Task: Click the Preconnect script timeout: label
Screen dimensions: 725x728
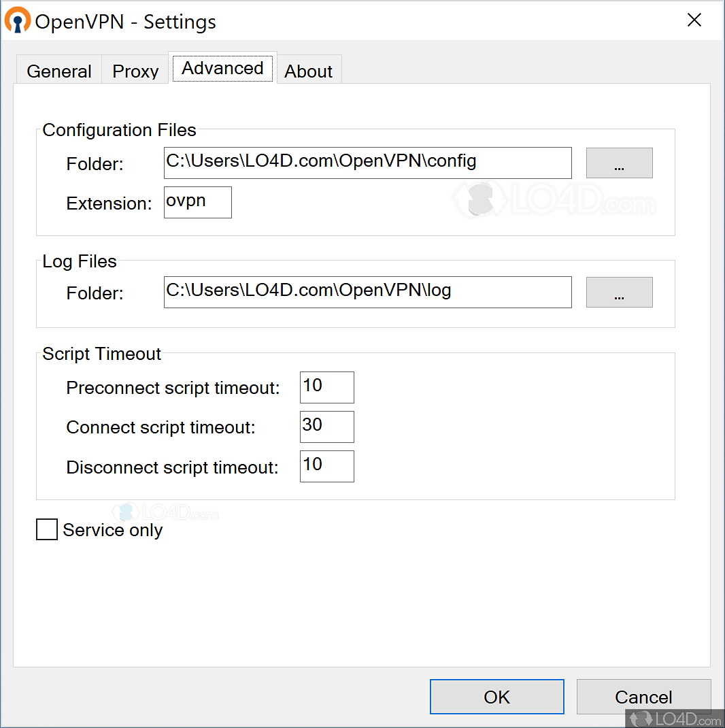Action: [173, 388]
